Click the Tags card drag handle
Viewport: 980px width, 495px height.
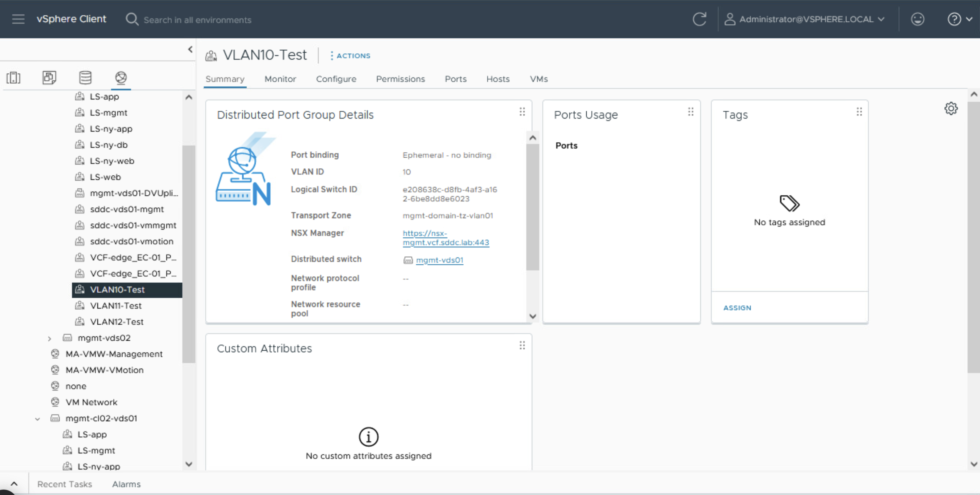tap(859, 112)
